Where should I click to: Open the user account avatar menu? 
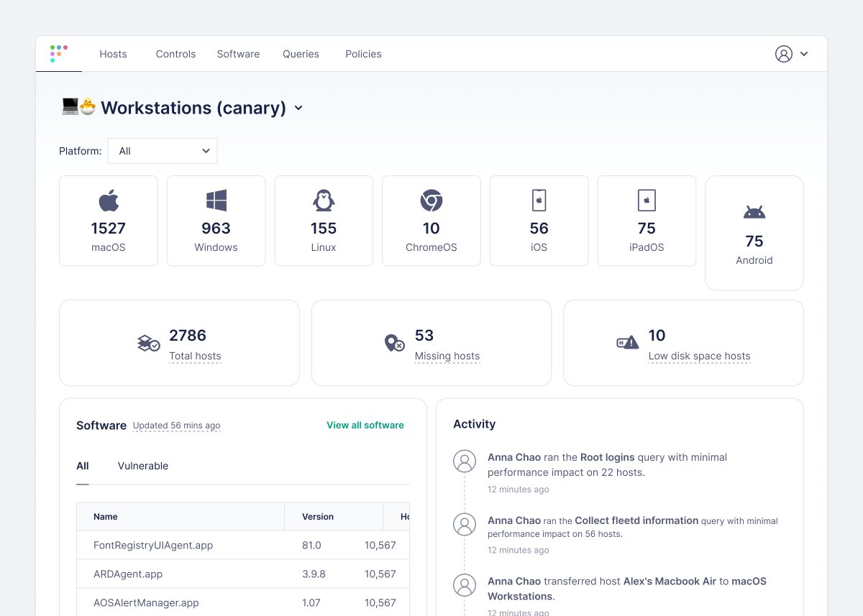[x=784, y=54]
